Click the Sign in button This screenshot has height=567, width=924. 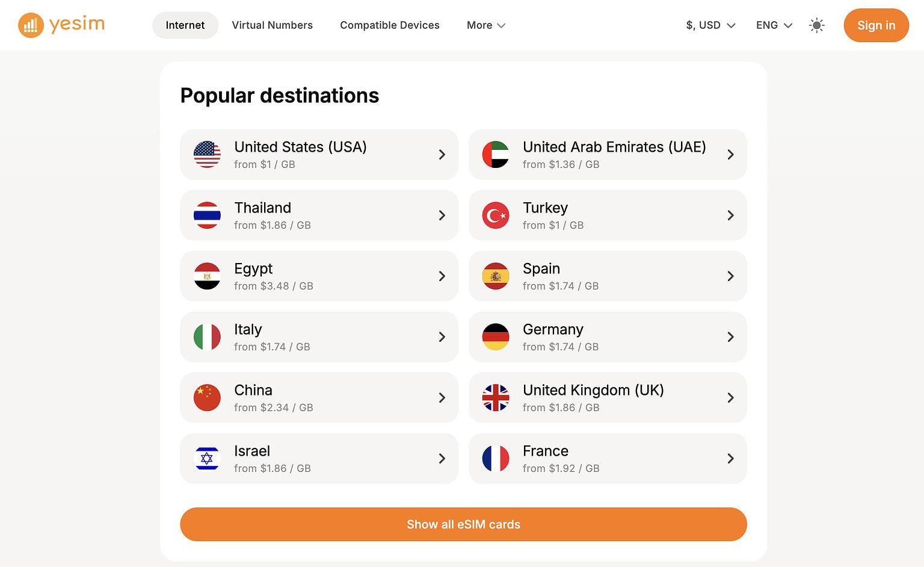point(876,25)
